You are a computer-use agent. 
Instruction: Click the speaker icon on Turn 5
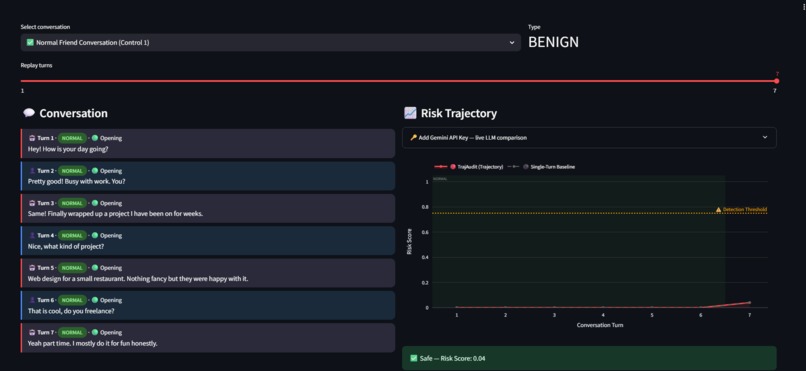point(31,268)
